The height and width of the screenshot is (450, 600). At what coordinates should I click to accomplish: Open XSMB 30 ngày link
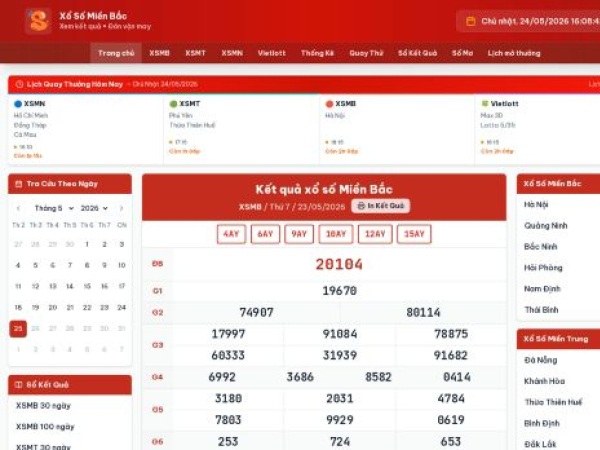pos(43,406)
